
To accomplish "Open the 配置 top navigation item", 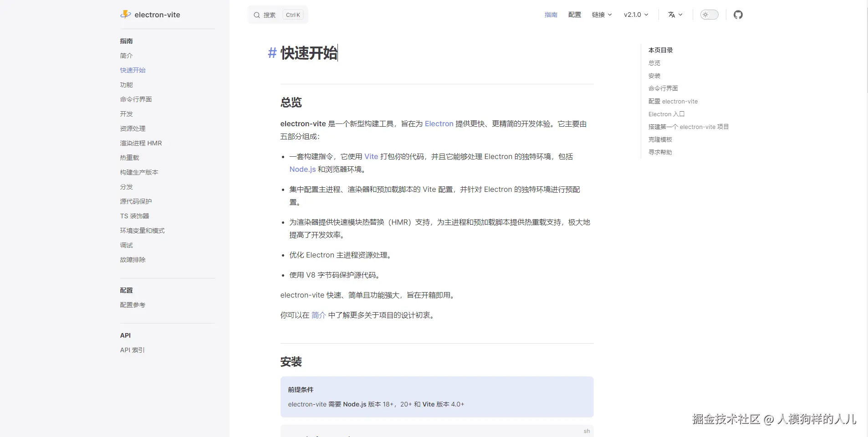I will tap(575, 15).
